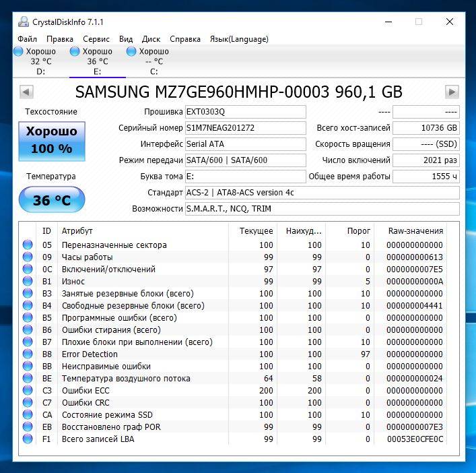Click status orb for C7 Ошибки CRC
The image size is (476, 473).
(28, 402)
